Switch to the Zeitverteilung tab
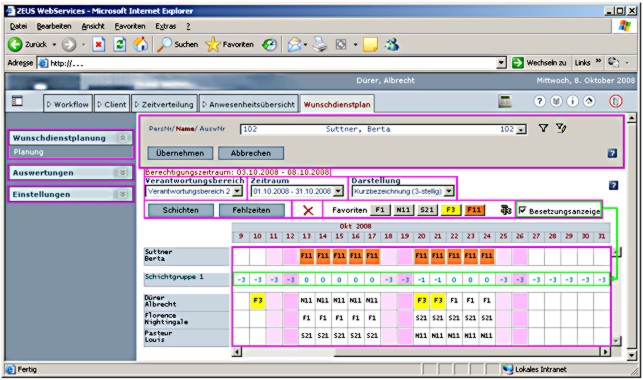The width and height of the screenshot is (643, 380). [164, 104]
